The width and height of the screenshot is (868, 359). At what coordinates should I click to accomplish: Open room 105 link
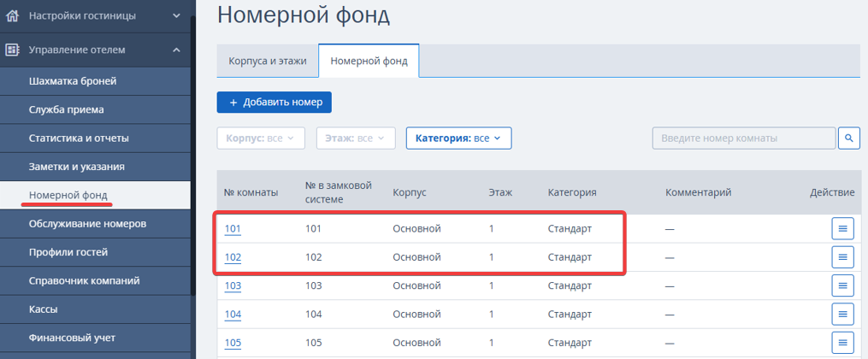click(x=233, y=343)
